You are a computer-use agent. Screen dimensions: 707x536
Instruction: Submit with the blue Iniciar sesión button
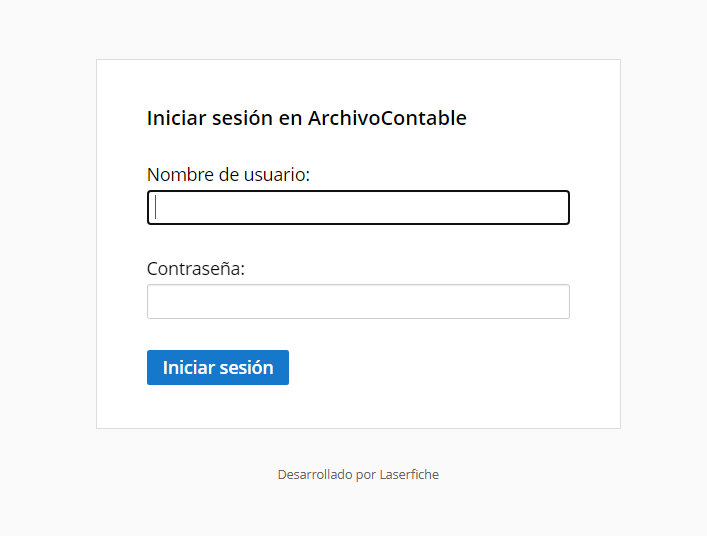pos(218,367)
